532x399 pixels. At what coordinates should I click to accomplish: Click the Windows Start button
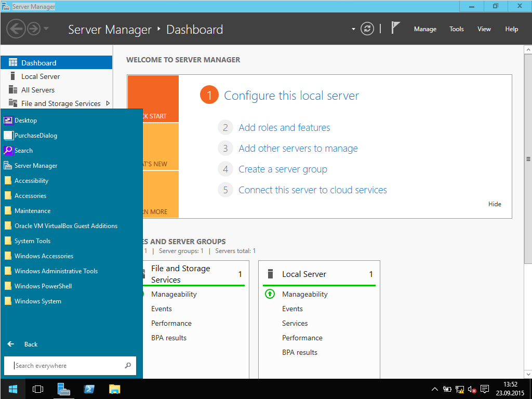[12, 389]
